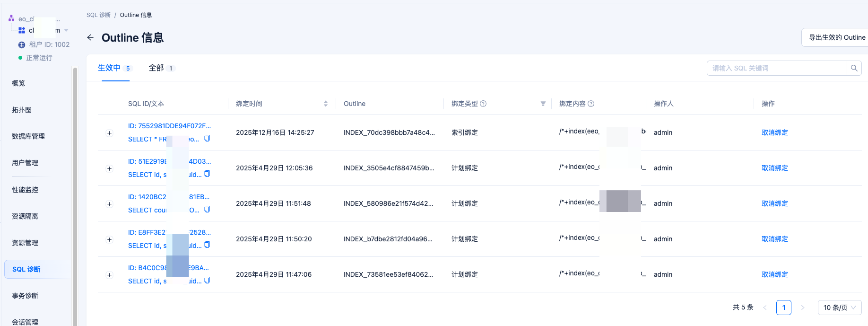Open the 绑定类型 column filter icon
868x326 pixels.
coord(543,104)
